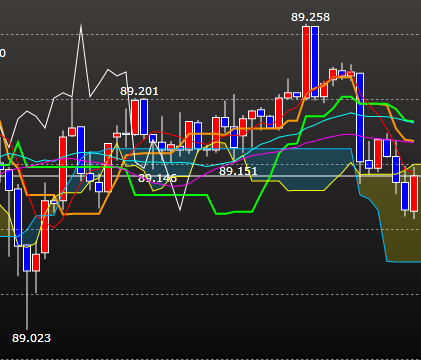Select the tall blue candle below 89.258

click(x=315, y=62)
